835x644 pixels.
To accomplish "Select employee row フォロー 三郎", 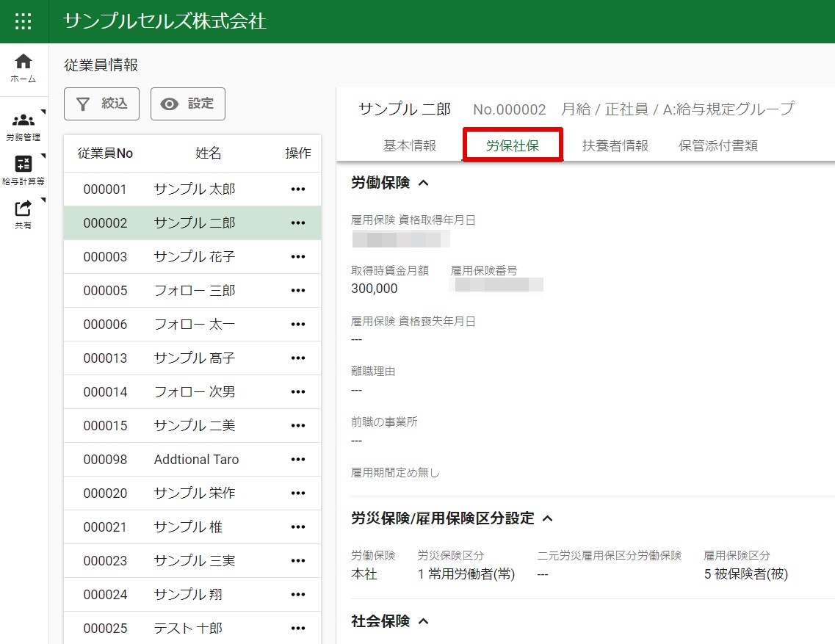I will click(x=192, y=290).
